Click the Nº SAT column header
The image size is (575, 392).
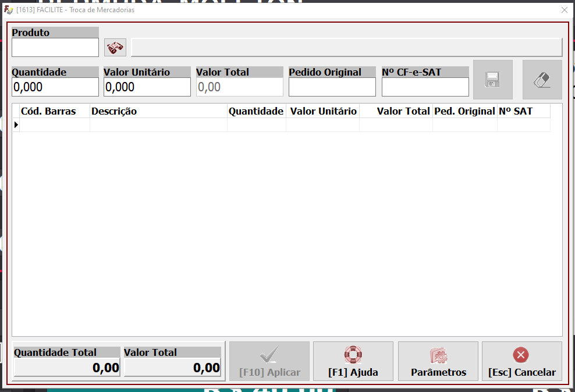pos(524,111)
